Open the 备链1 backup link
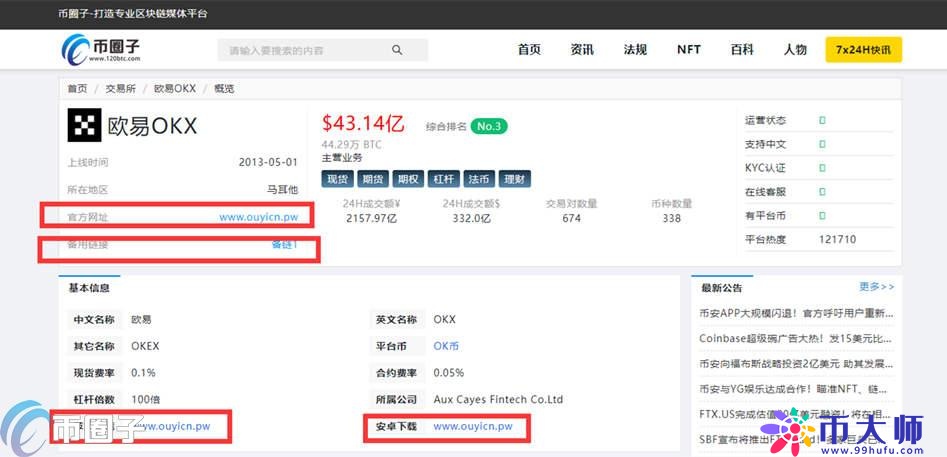Viewport: 947px width, 457px height. pyautogui.click(x=285, y=244)
